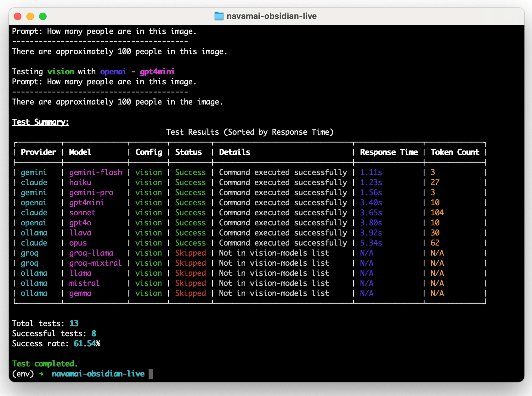Close the terminal window with red button

[18, 16]
